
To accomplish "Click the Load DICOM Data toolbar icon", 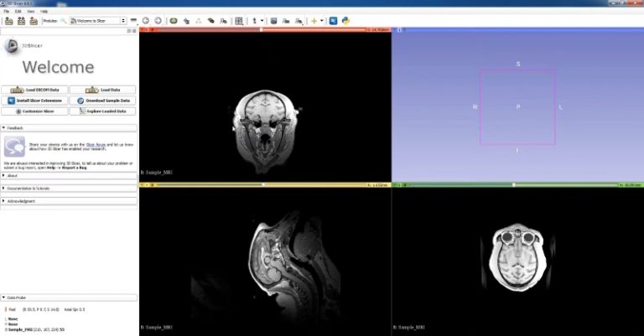I will (x=21, y=20).
